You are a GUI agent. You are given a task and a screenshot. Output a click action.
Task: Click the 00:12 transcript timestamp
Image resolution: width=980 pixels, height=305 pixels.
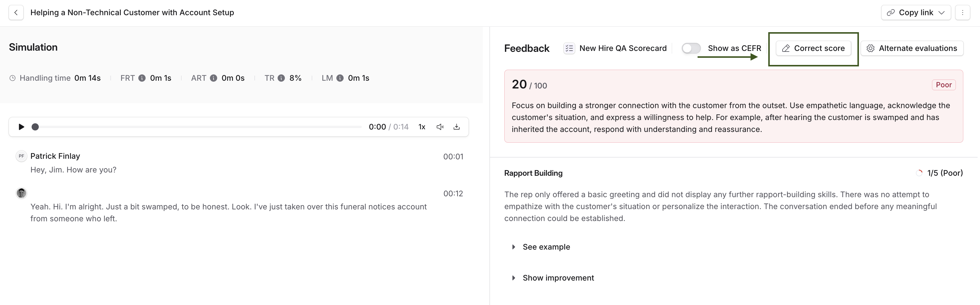pyautogui.click(x=453, y=194)
